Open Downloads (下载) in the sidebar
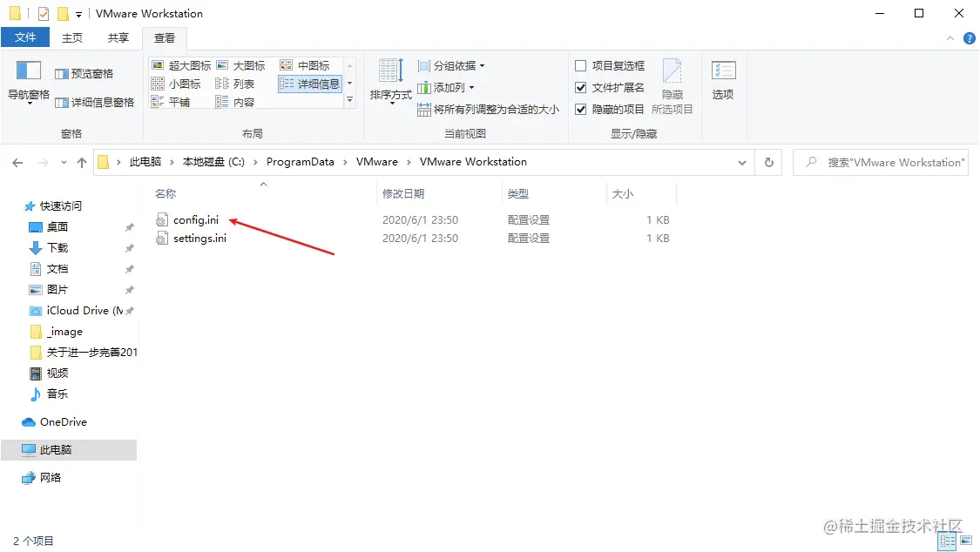The width and height of the screenshot is (980, 552). coord(57,248)
